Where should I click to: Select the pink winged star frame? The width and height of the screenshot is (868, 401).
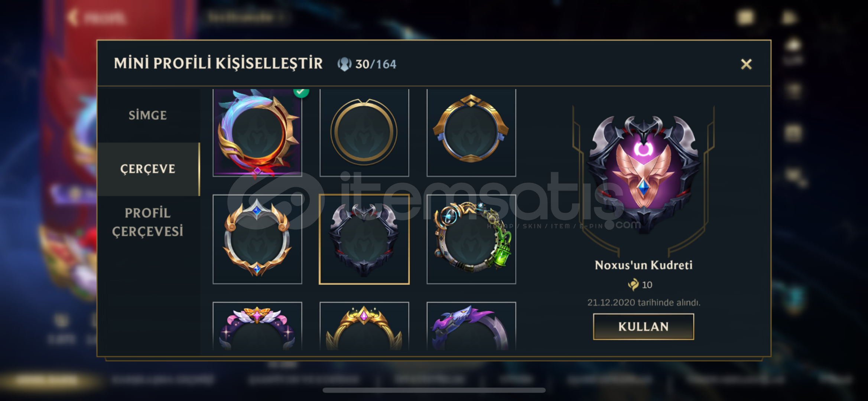[x=257, y=326]
